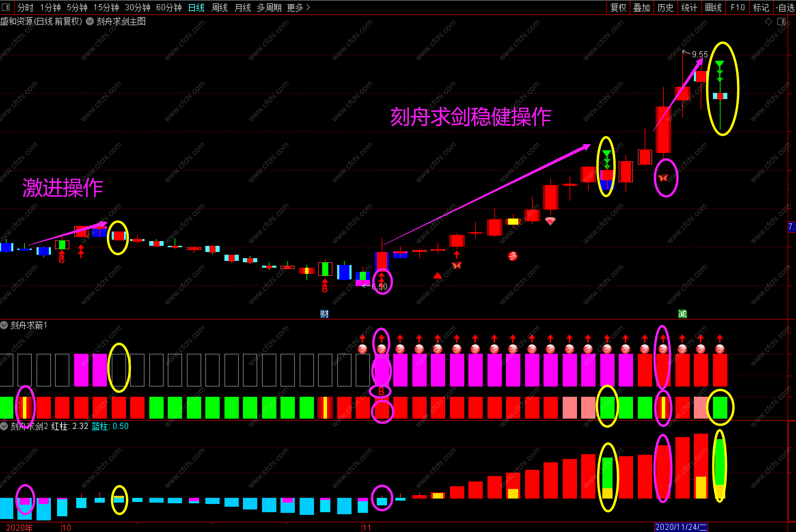
Task: Click the 叠加 overlay button
Action: 641,8
